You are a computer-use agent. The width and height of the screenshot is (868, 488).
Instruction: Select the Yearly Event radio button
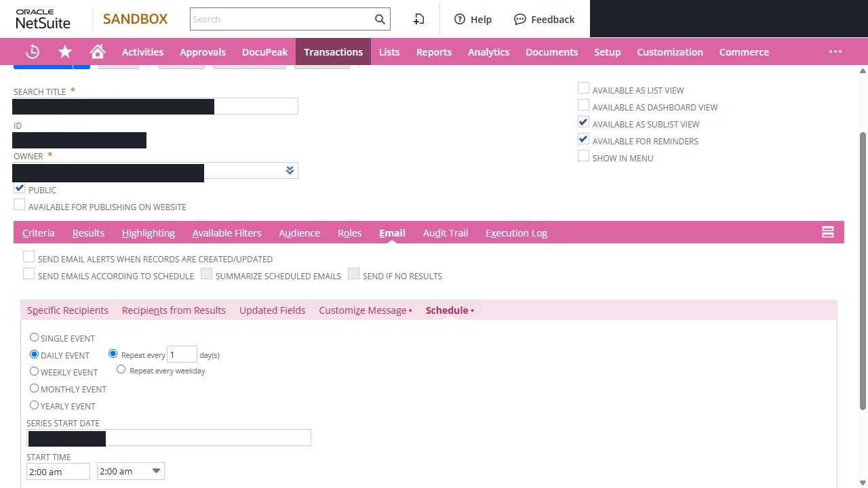pyautogui.click(x=34, y=405)
